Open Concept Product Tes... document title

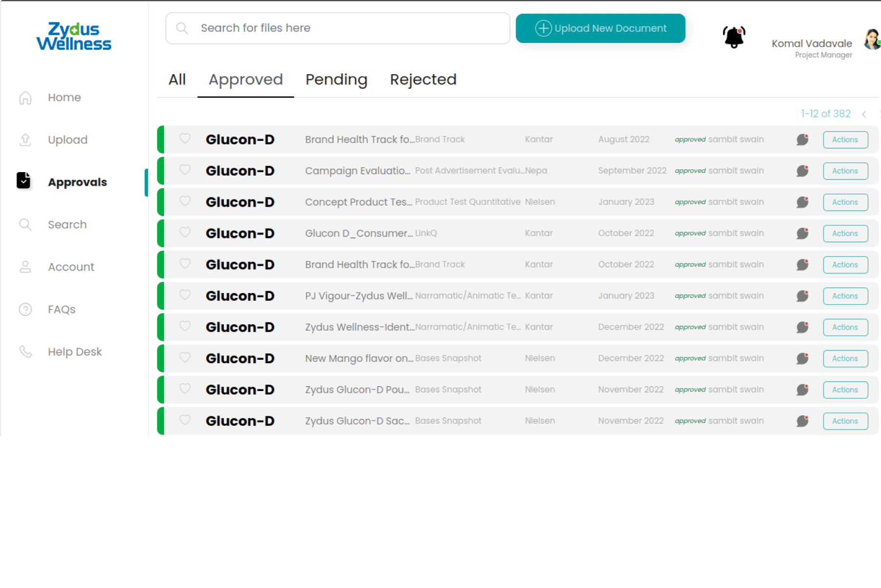point(359,202)
